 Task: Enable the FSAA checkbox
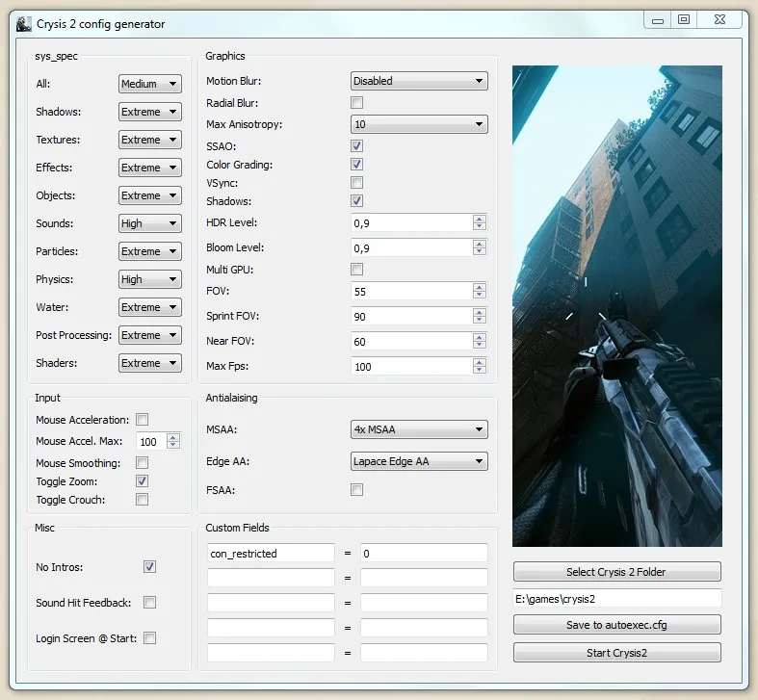(356, 490)
